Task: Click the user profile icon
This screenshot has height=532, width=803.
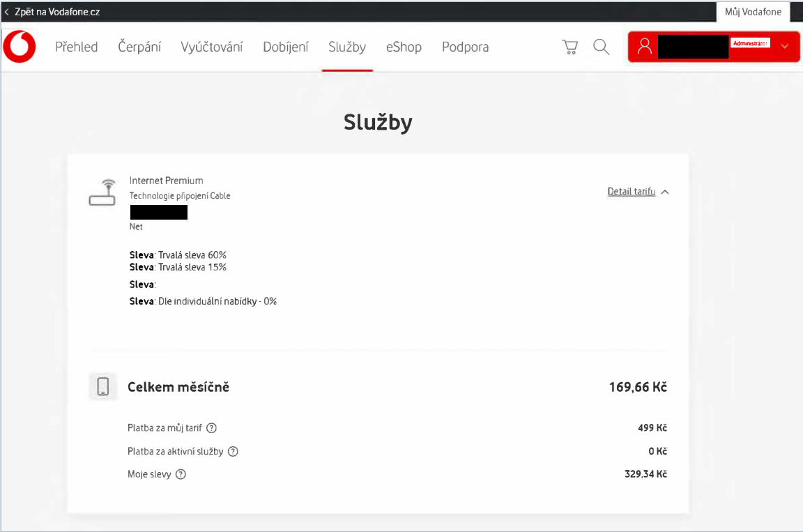Action: click(645, 47)
